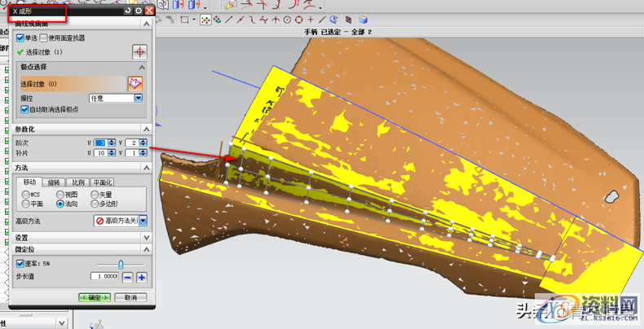The height and width of the screenshot is (329, 644).
Task: Switch to the 旋转 tab
Action: [x=54, y=183]
